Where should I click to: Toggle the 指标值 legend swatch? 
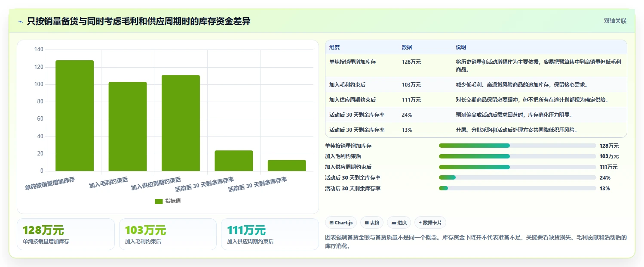159,201
